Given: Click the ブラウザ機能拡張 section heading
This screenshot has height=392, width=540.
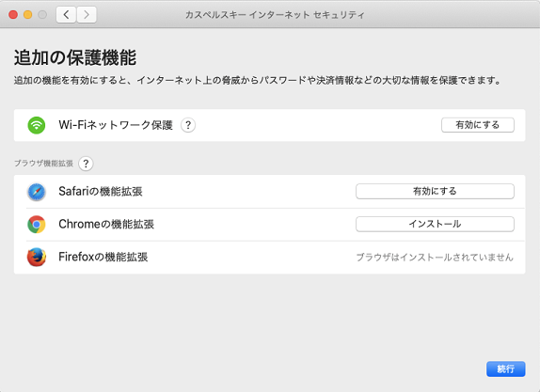Looking at the screenshot, I should 43,164.
